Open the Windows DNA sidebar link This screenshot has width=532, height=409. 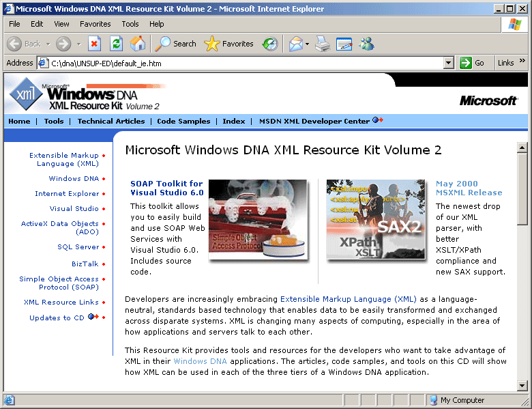[74, 178]
